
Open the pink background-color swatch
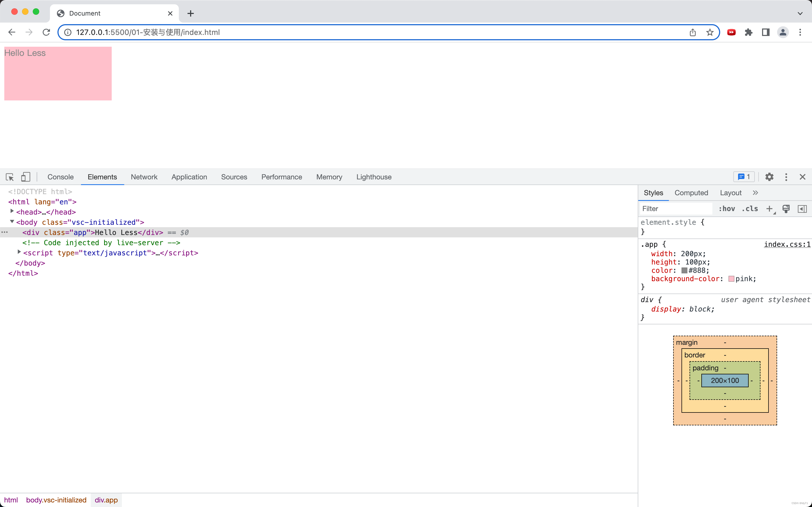click(x=731, y=279)
